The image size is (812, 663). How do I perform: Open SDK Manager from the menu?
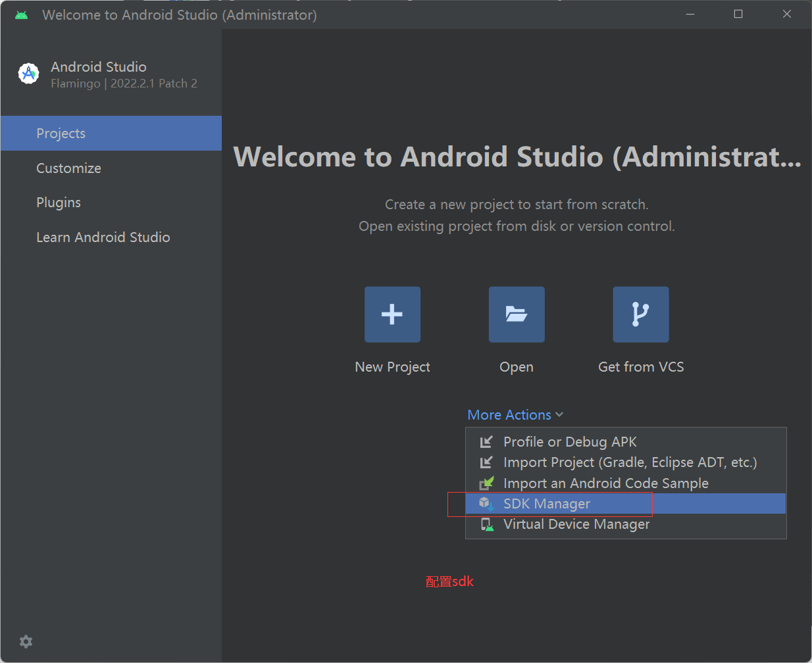[x=626, y=504]
